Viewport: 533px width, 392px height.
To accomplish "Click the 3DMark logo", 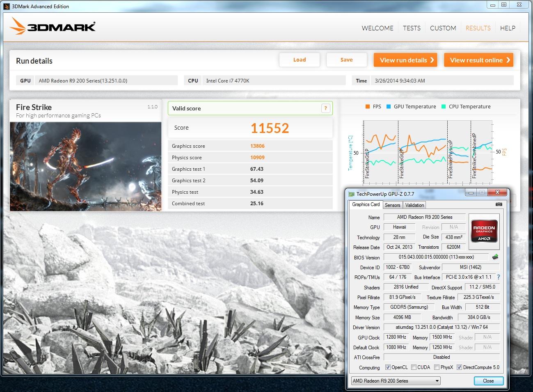I will (53, 27).
